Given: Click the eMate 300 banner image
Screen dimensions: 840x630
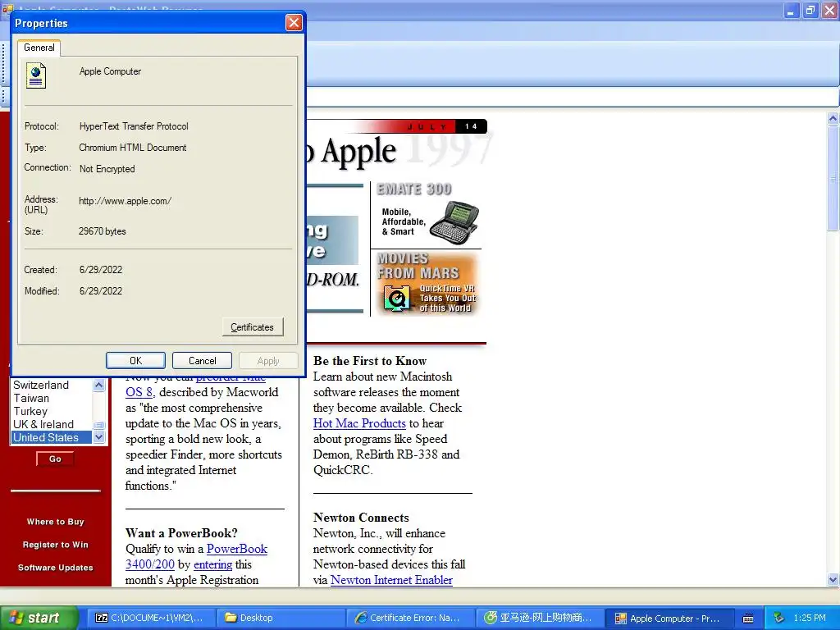Looking at the screenshot, I should click(427, 215).
